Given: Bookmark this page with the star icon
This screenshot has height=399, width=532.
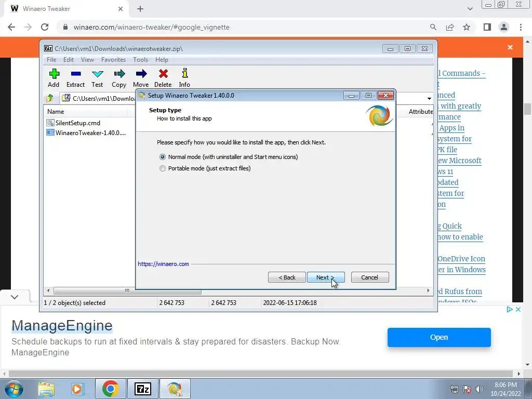Looking at the screenshot, I should pyautogui.click(x=467, y=27).
